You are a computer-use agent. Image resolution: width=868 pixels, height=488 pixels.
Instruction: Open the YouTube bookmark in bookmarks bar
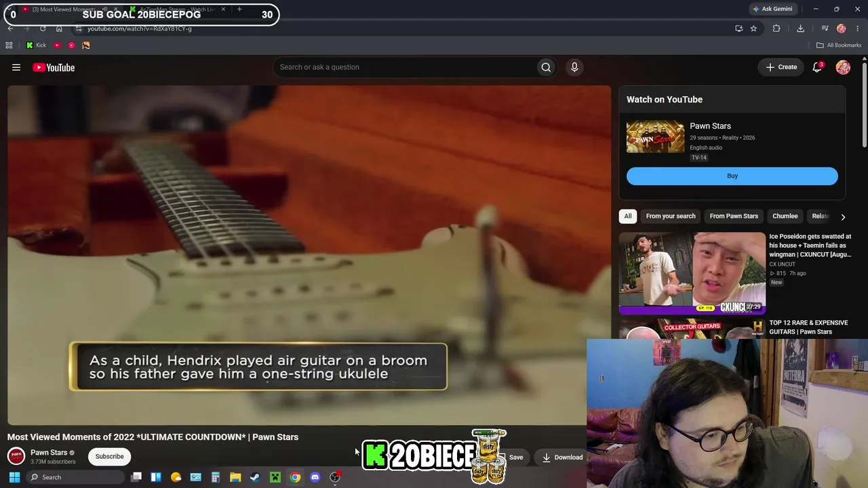point(57,45)
